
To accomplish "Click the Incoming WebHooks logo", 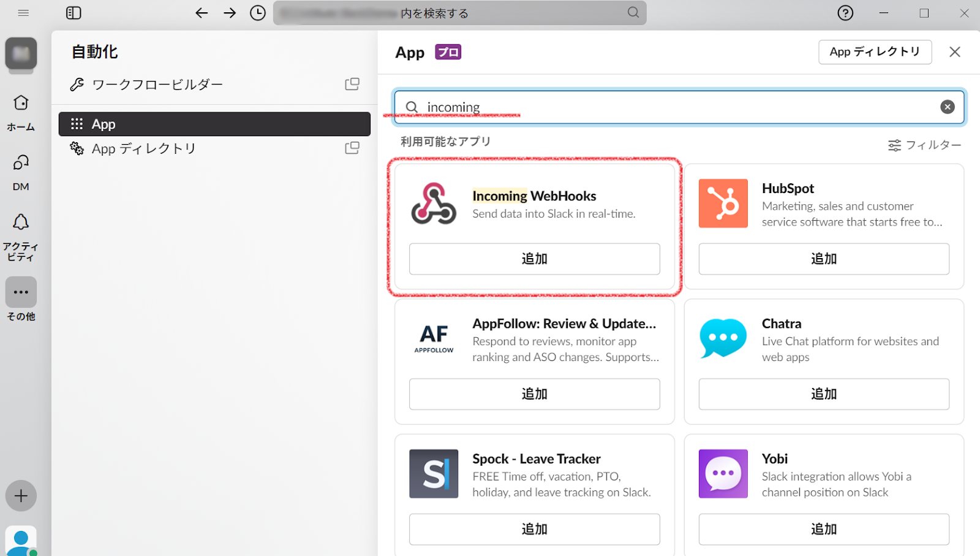I will pos(434,204).
